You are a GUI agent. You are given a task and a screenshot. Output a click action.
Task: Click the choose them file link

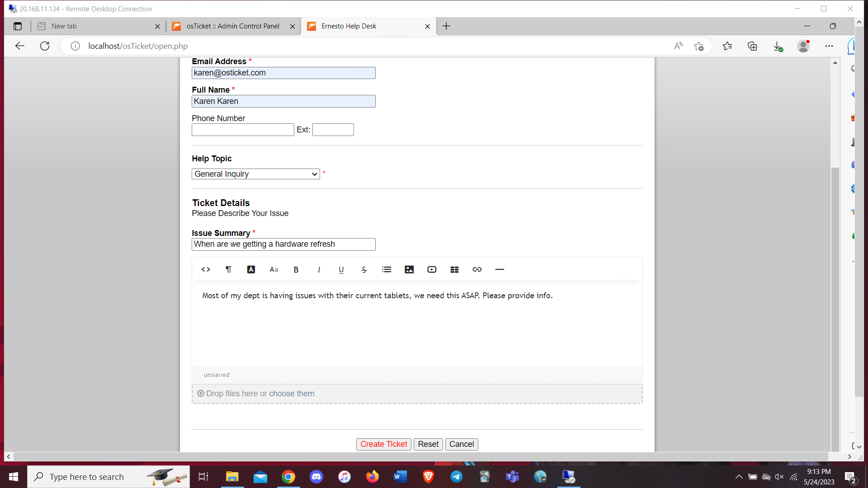pos(292,394)
